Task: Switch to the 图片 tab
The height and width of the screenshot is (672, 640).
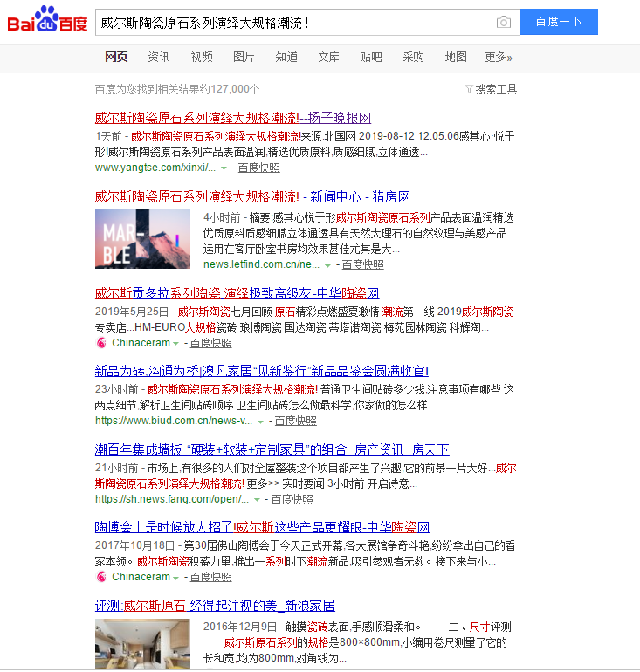Action: [244, 57]
